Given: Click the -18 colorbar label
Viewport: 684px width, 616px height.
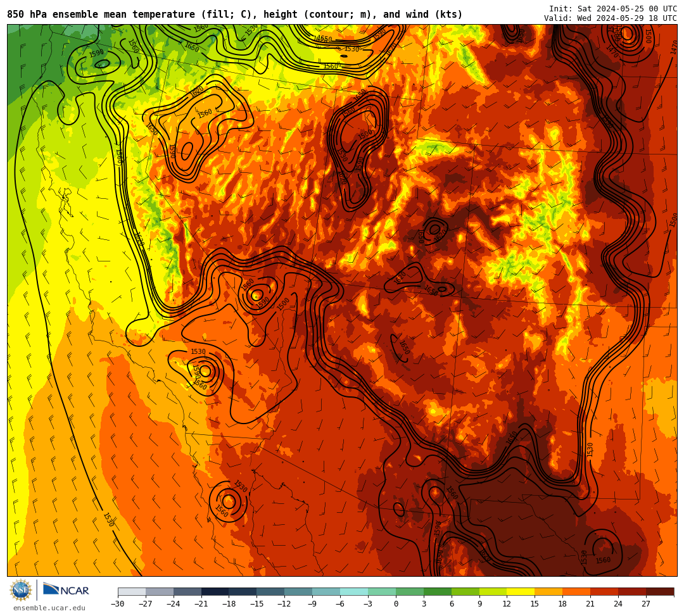Looking at the screenshot, I should click(229, 604).
